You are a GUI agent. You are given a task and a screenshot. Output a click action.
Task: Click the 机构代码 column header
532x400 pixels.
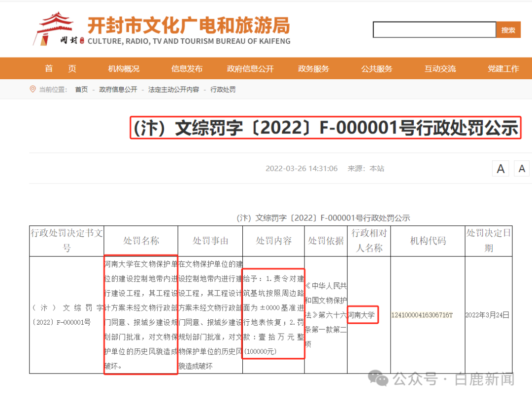point(428,241)
